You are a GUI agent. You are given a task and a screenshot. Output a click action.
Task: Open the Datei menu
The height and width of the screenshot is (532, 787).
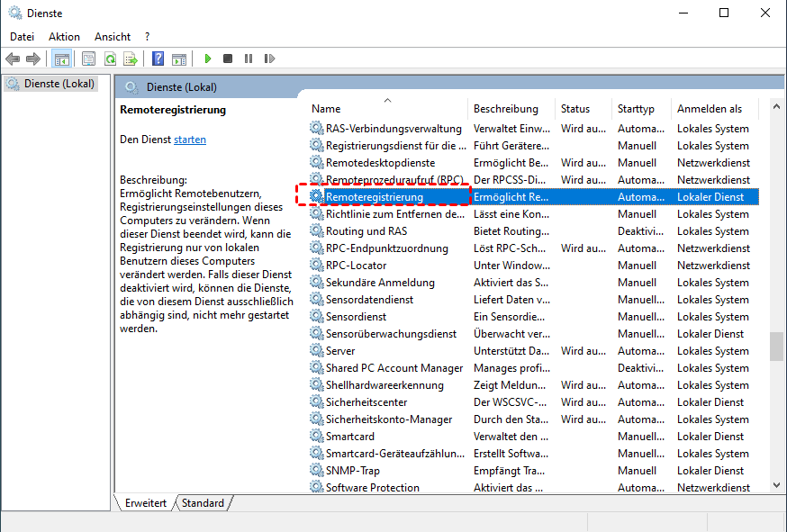[x=22, y=37]
